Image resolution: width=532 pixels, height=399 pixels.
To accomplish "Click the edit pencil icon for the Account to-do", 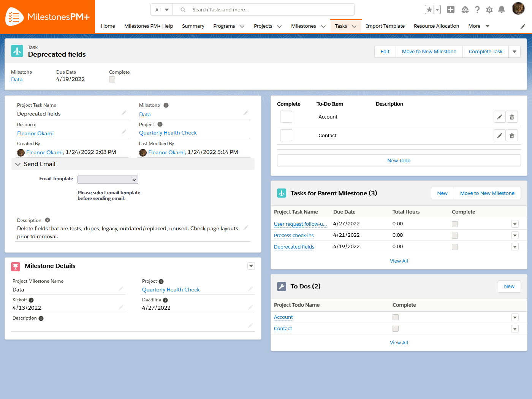I will pos(499,117).
